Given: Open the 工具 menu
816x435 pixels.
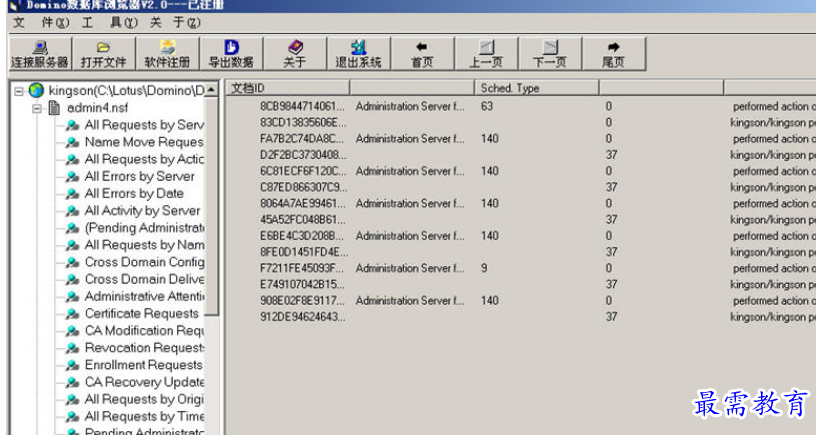Looking at the screenshot, I should [x=110, y=22].
